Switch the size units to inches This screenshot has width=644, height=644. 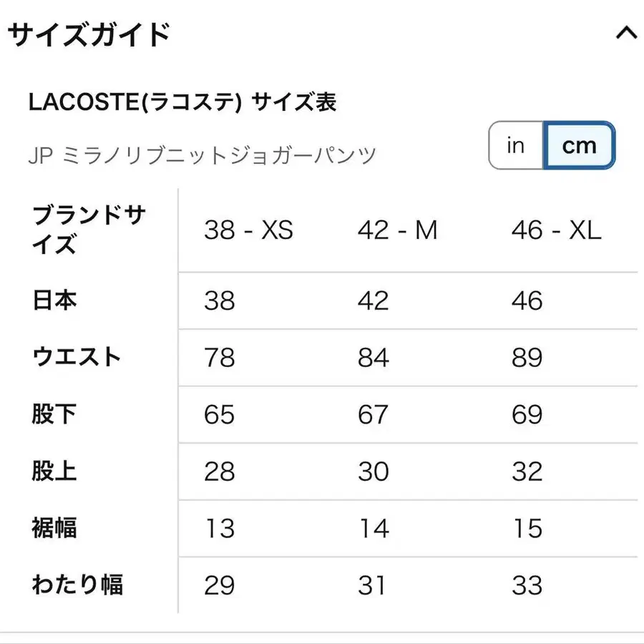tap(515, 145)
